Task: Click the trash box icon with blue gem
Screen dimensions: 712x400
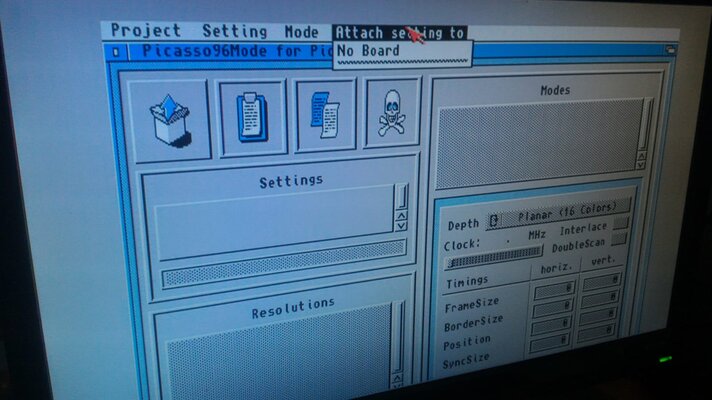Action: click(x=167, y=121)
